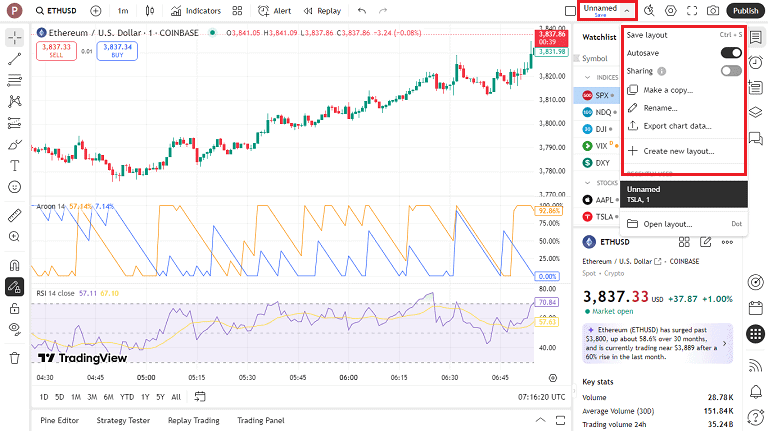Choose Open layout menu entry
This screenshot has width=768, height=431.
684,224
